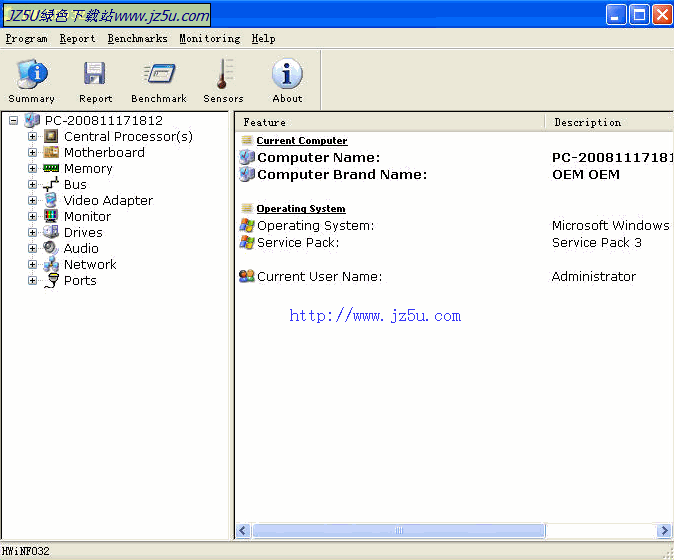
Task: Expand the Bus tree node
Action: [32, 184]
